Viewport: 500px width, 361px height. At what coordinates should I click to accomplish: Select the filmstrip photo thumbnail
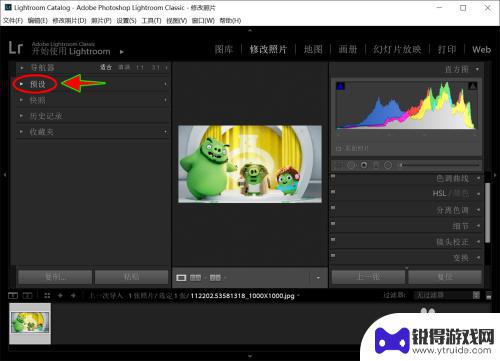tap(30, 323)
